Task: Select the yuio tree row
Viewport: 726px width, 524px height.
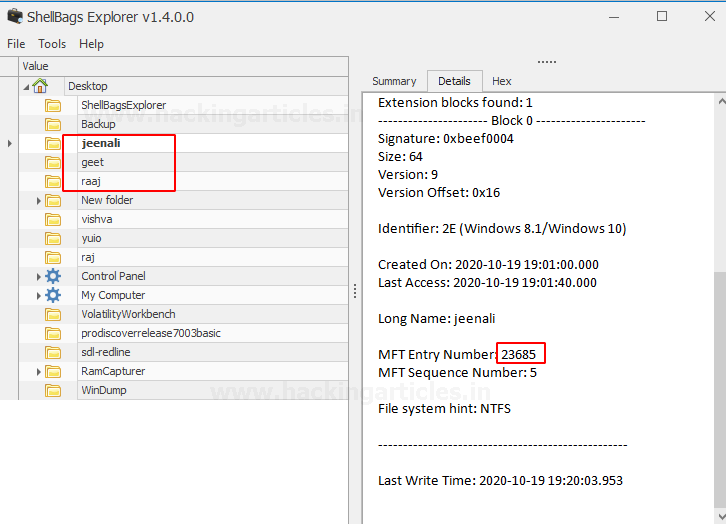Action: (213, 238)
